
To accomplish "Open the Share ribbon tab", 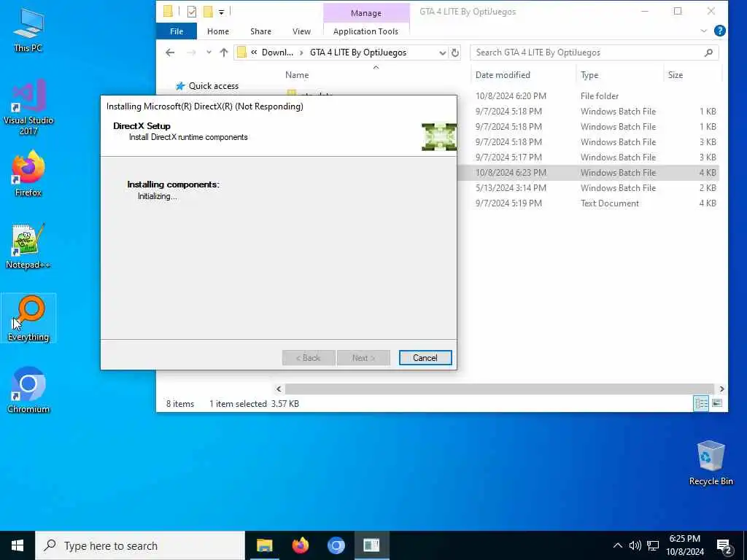I will click(x=260, y=31).
